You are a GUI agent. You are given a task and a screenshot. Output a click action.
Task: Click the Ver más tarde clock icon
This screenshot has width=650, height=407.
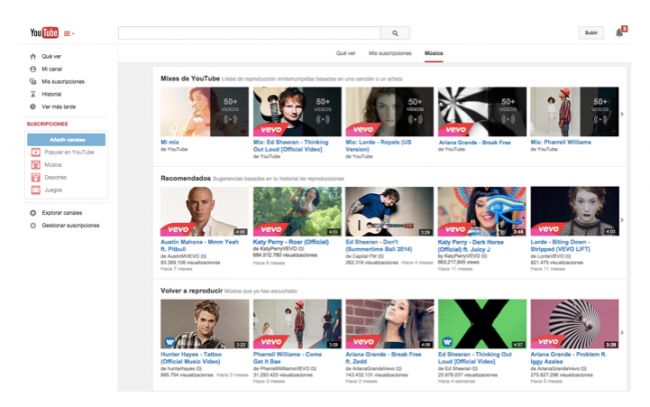tap(33, 107)
